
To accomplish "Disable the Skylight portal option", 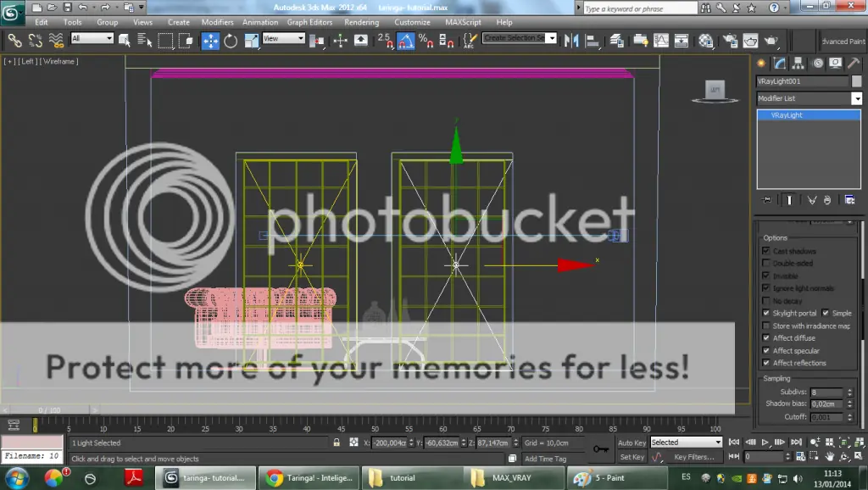I will pos(765,313).
